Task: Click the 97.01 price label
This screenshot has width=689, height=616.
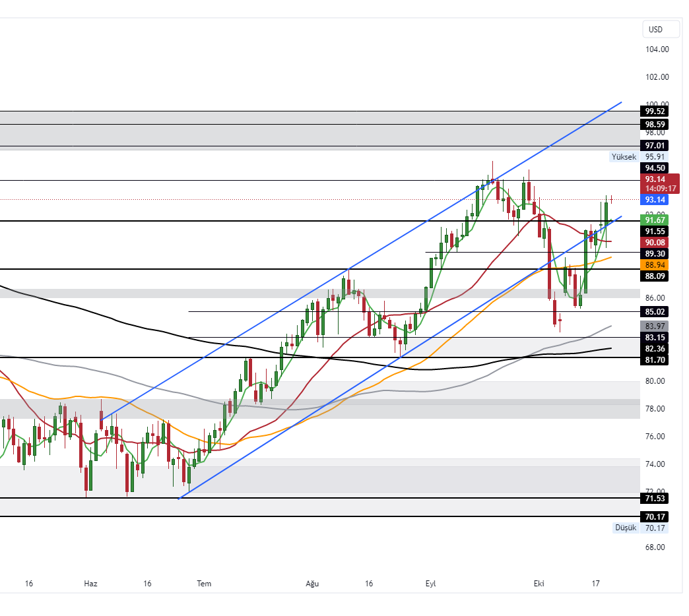Action: (x=655, y=145)
